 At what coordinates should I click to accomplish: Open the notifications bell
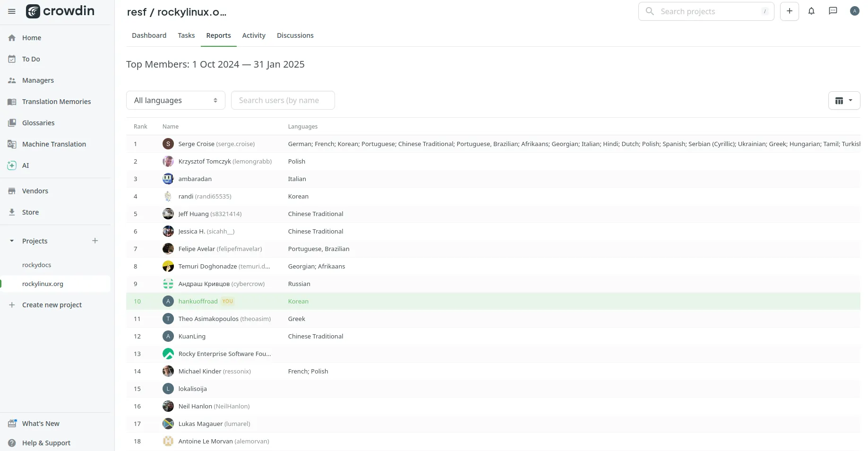pyautogui.click(x=811, y=11)
